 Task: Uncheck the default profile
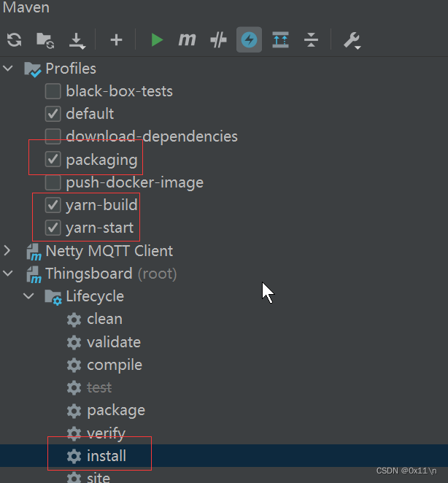click(x=53, y=114)
